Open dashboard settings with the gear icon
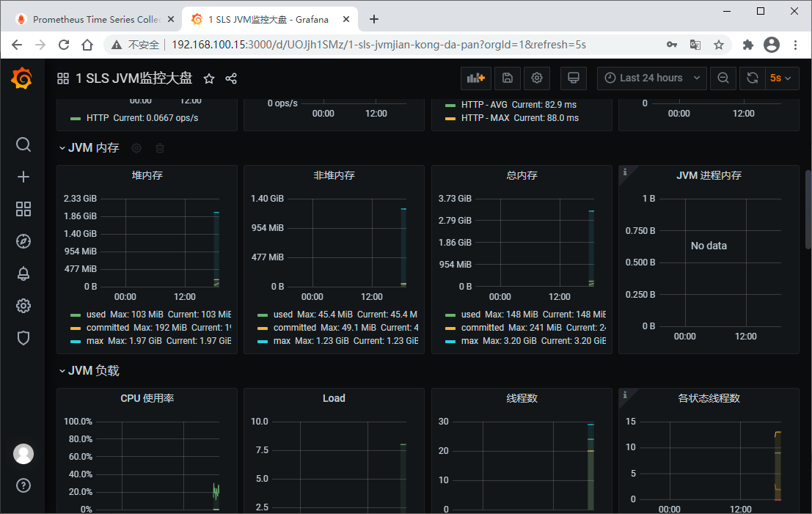812x514 pixels. click(x=537, y=78)
